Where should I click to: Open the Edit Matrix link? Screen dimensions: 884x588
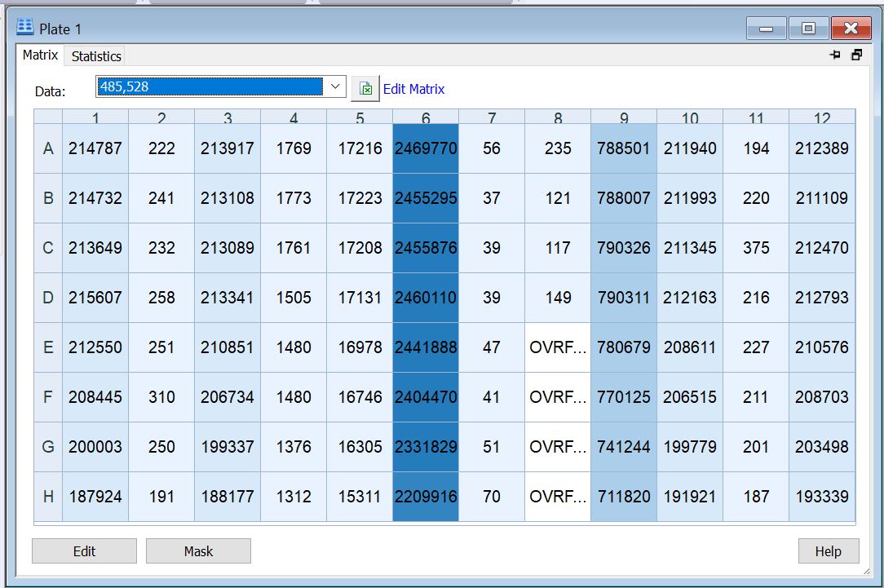coord(413,89)
